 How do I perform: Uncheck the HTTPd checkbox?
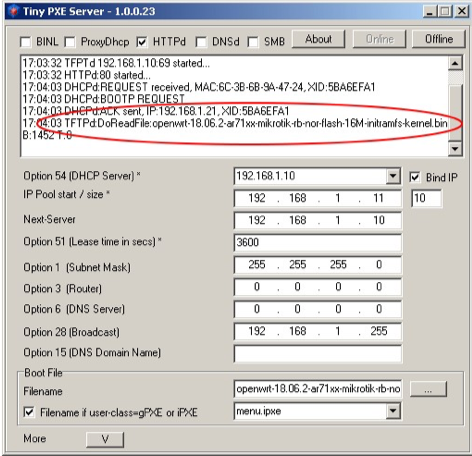coord(142,42)
